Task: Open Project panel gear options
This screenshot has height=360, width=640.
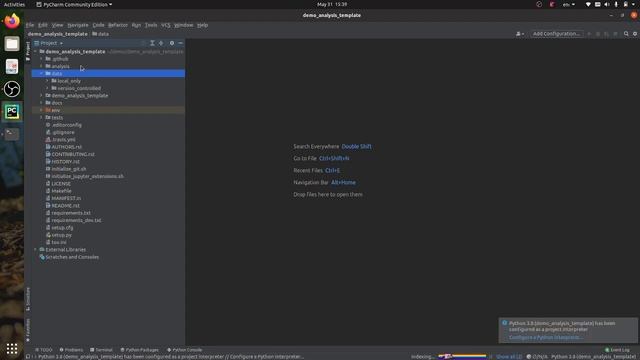Action: (x=172, y=43)
